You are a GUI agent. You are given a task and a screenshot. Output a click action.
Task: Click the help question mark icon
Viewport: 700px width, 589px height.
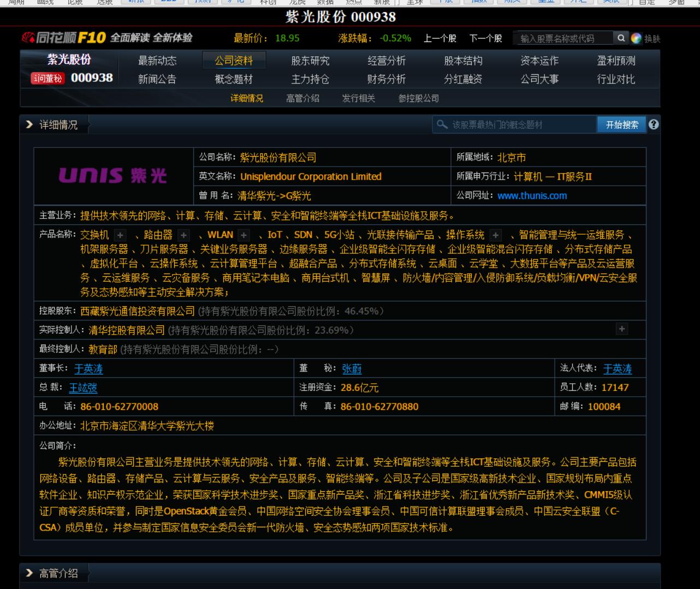pos(654,124)
